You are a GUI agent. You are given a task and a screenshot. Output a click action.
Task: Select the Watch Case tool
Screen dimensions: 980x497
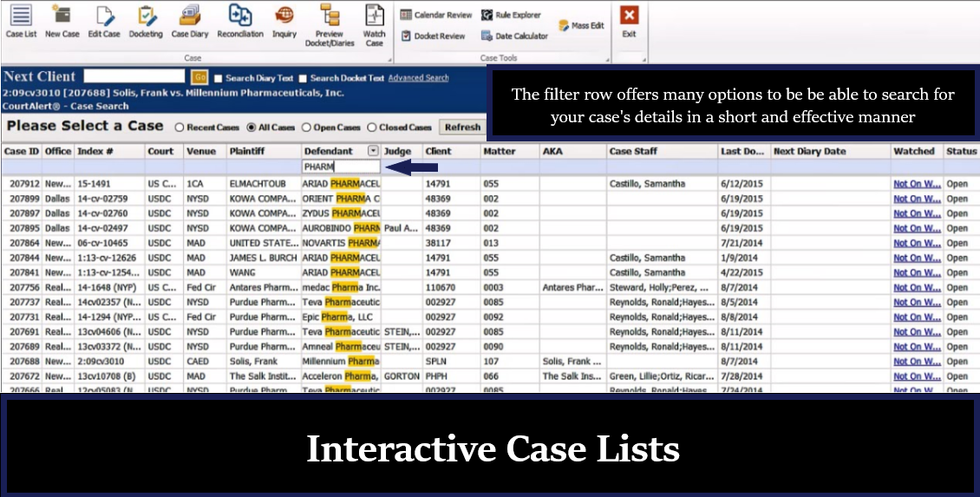click(374, 25)
